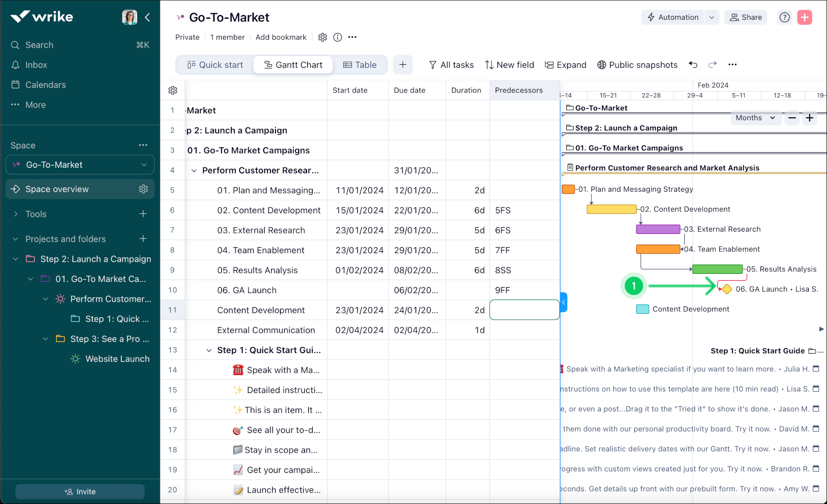Click the Share button

(745, 17)
